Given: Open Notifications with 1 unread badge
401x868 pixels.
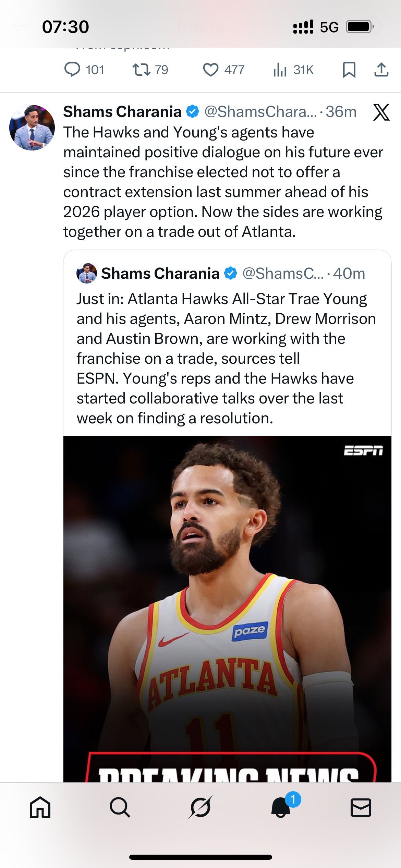Looking at the screenshot, I should pyautogui.click(x=281, y=807).
